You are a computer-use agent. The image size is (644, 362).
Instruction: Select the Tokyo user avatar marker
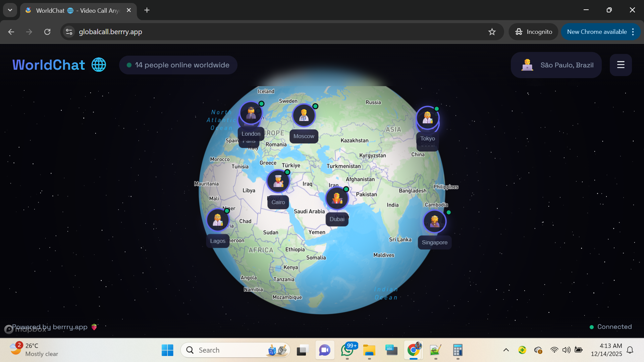pyautogui.click(x=427, y=117)
